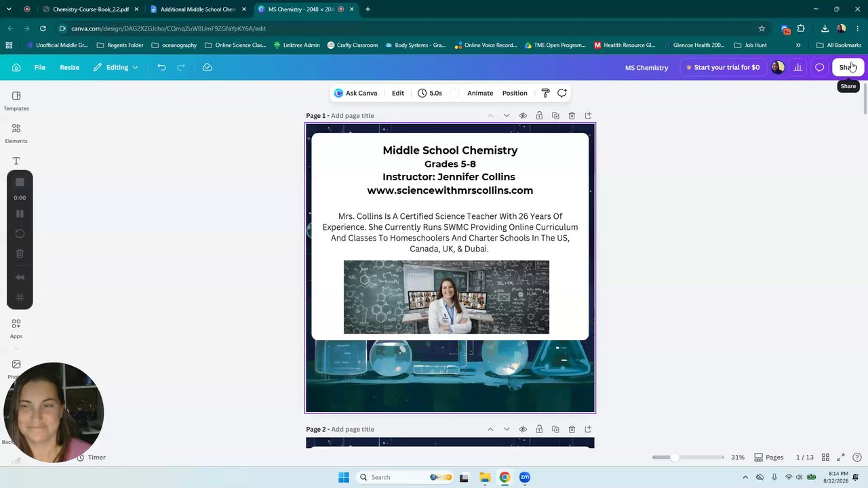Viewport: 868px width, 488px height.
Task: Check cloud save status icon
Action: tap(208, 67)
